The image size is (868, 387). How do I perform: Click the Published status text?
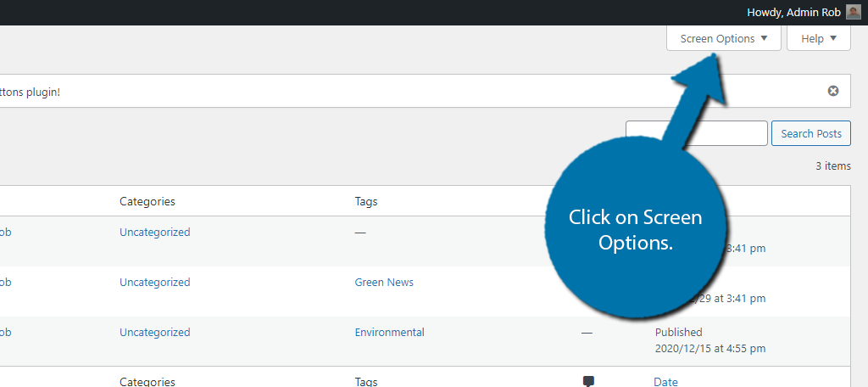tap(679, 332)
